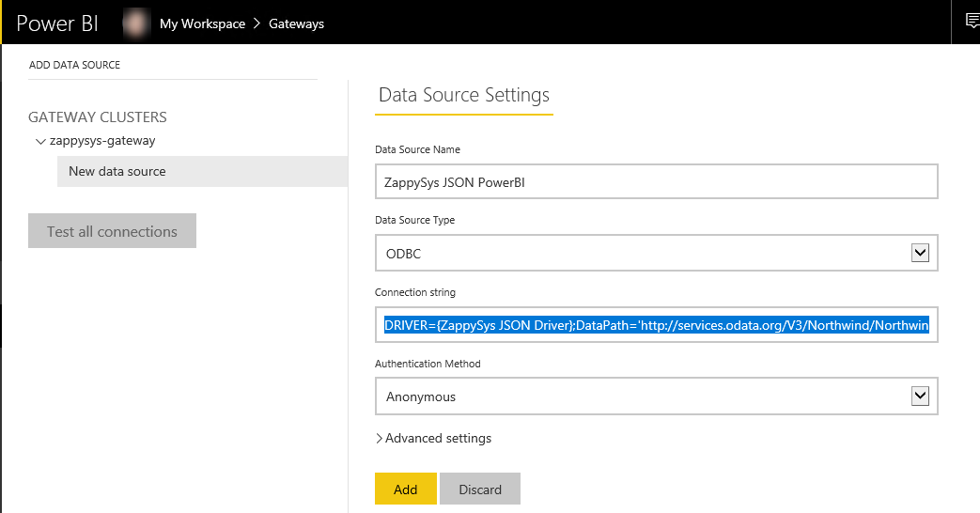
Task: Click the Data Source Name field
Action: (x=656, y=182)
